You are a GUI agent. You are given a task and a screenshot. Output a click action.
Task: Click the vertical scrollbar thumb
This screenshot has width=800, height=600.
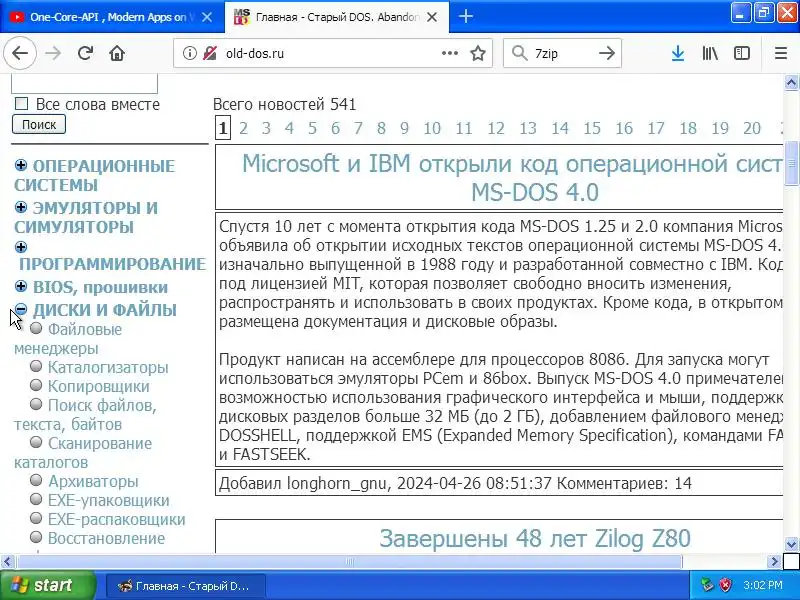(791, 163)
